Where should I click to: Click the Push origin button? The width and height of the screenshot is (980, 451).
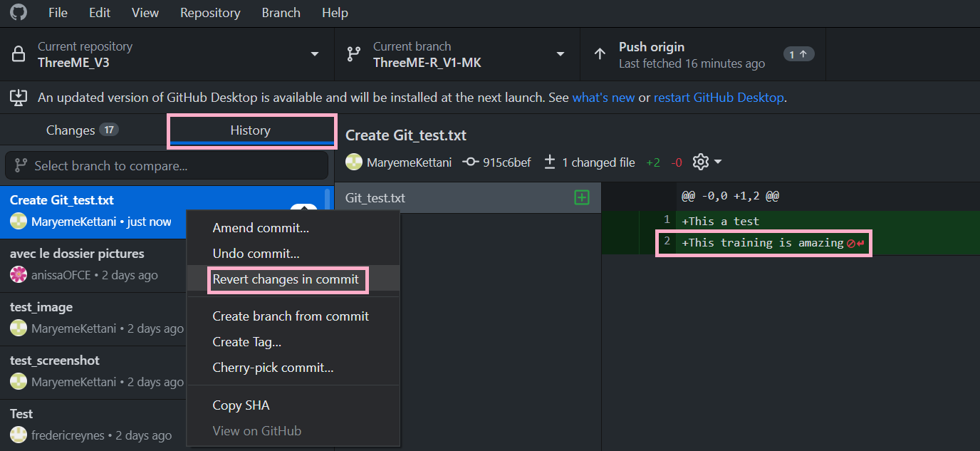click(703, 54)
